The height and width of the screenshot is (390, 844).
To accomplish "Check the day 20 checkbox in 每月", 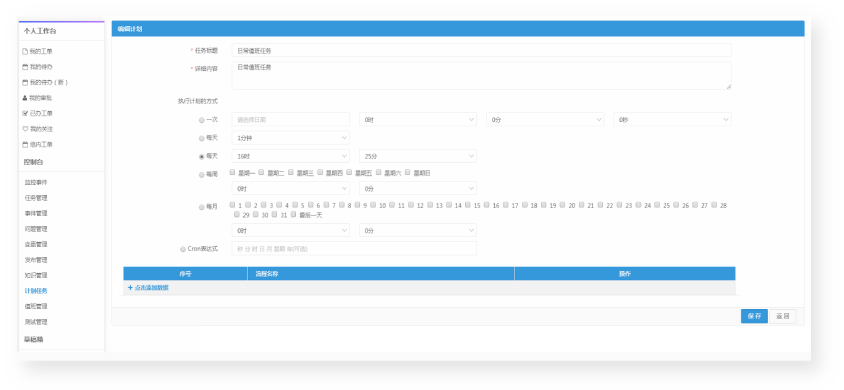I will coord(563,205).
